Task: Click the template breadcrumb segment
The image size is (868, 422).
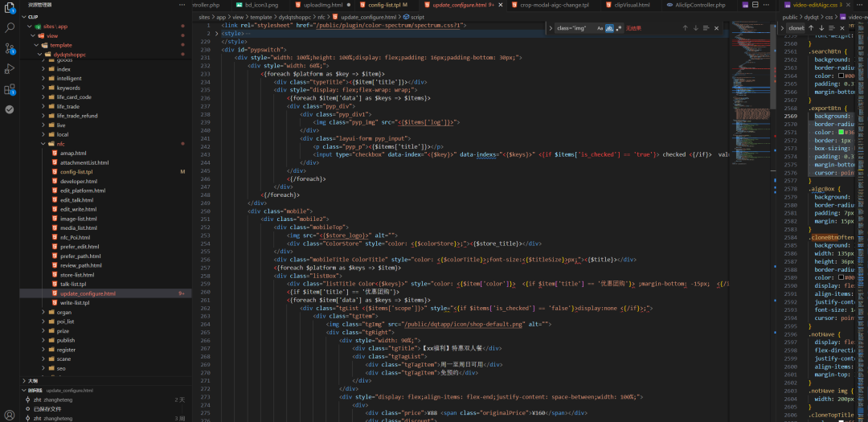Action: click(x=260, y=17)
